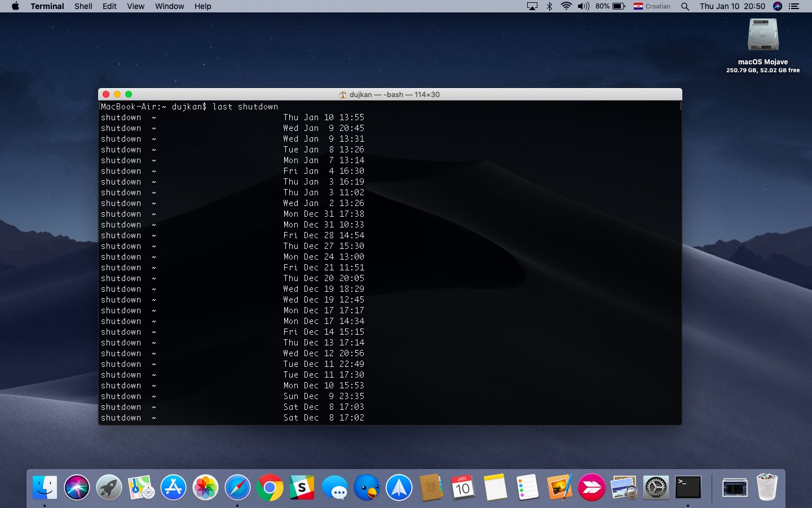The width and height of the screenshot is (812, 508).
Task: Click the Sat Dec 8 17:02 entry
Action: coord(324,418)
